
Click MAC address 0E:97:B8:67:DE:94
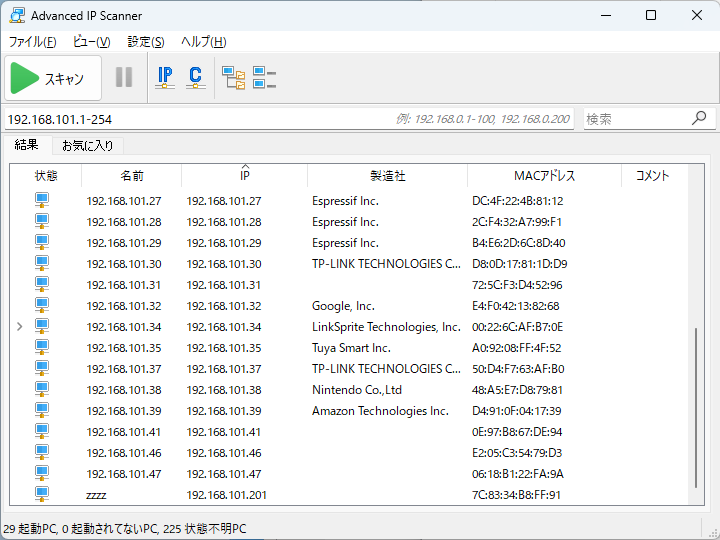[x=517, y=432]
